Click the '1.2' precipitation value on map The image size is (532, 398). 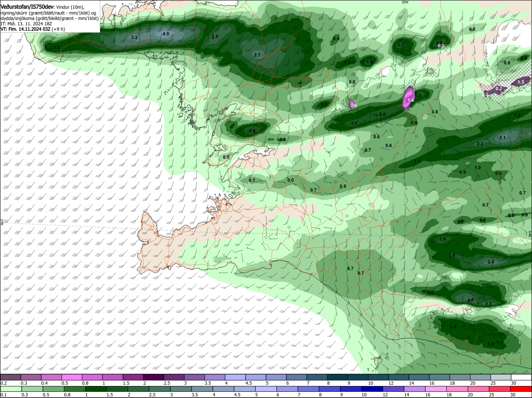point(347,62)
